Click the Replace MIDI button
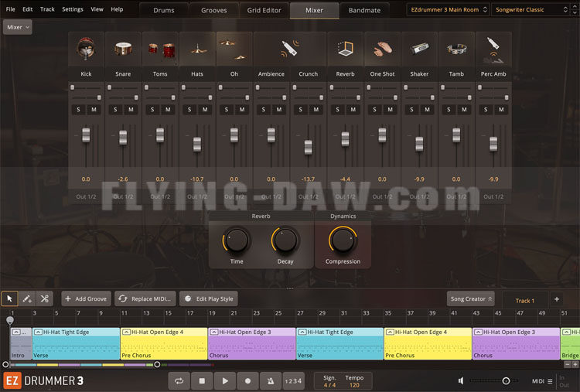Viewport: 580px width, 392px height. pyautogui.click(x=145, y=298)
